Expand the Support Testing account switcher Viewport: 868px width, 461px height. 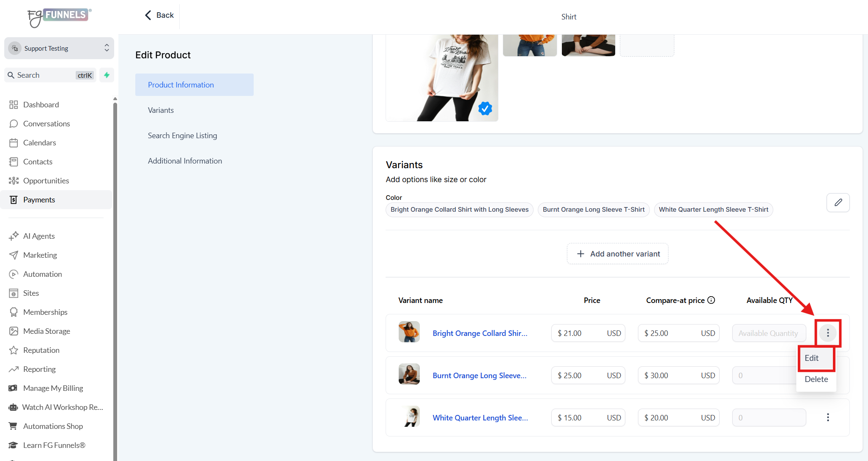click(x=59, y=48)
